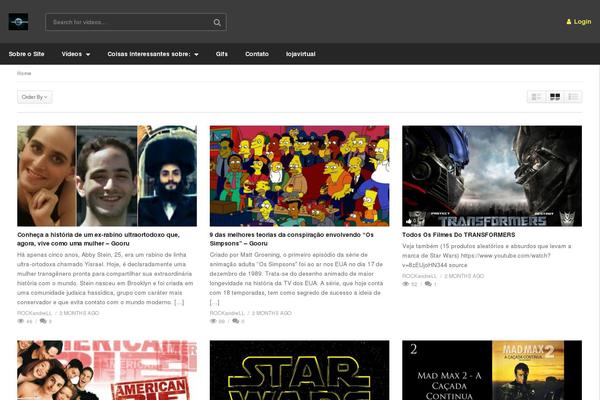This screenshot has height=400, width=600.
Task: Expand Coisas Interessantes sobre menu arrow
Action: [x=196, y=54]
